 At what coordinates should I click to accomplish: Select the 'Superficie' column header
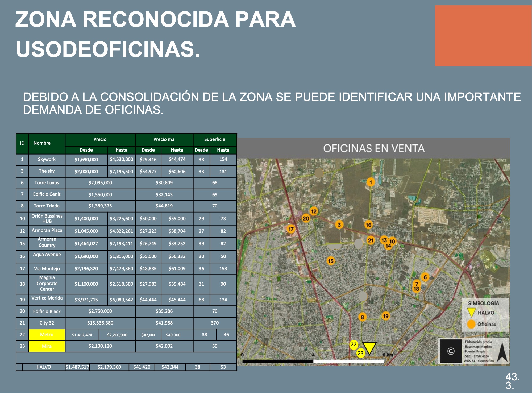coord(215,140)
